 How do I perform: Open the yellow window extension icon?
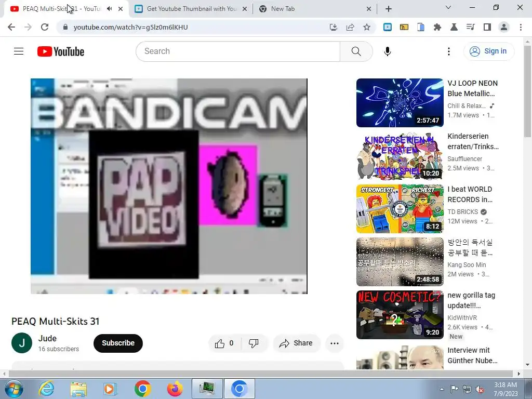tap(404, 27)
